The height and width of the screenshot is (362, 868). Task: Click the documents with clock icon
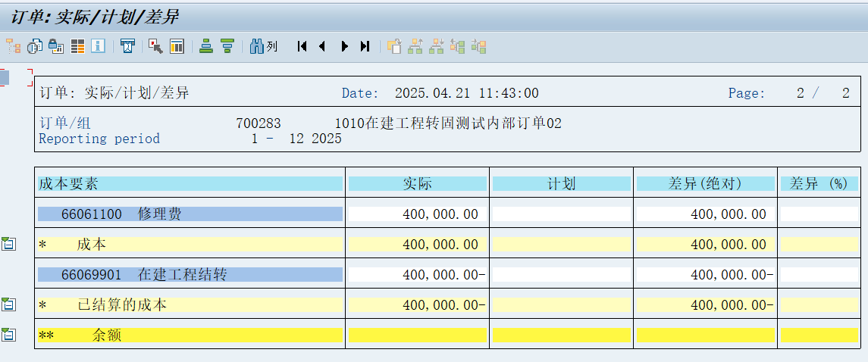35,46
